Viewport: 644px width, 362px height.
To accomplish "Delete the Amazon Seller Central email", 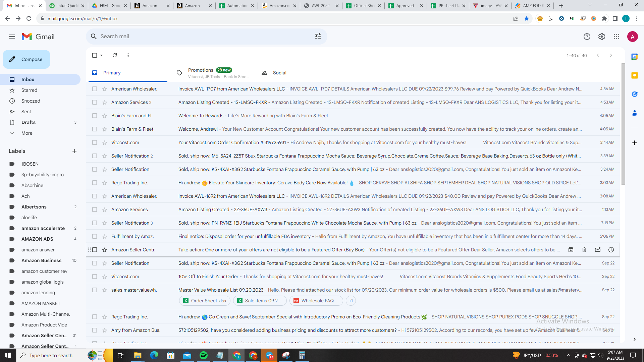I will click(x=584, y=250).
